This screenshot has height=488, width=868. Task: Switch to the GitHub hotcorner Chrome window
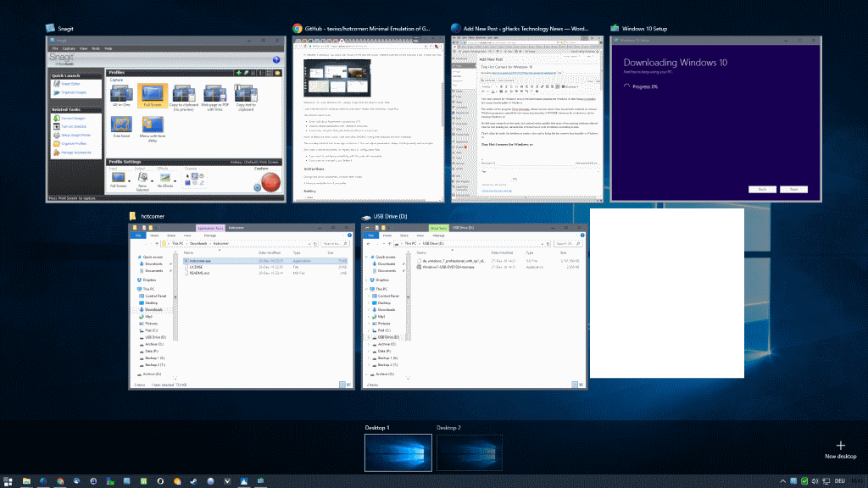click(x=369, y=119)
